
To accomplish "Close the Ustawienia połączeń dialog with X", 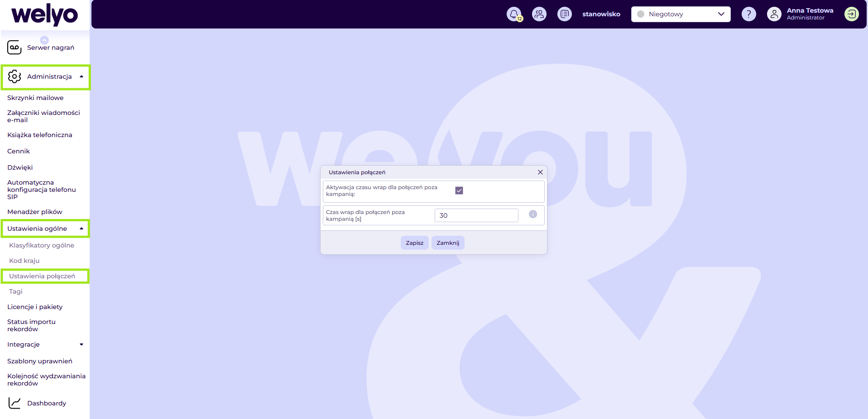I will point(540,172).
